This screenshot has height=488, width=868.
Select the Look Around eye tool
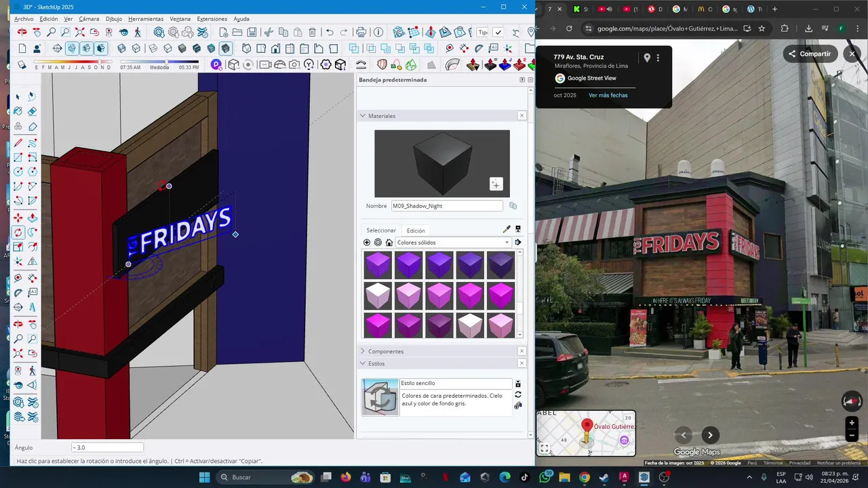click(x=123, y=32)
